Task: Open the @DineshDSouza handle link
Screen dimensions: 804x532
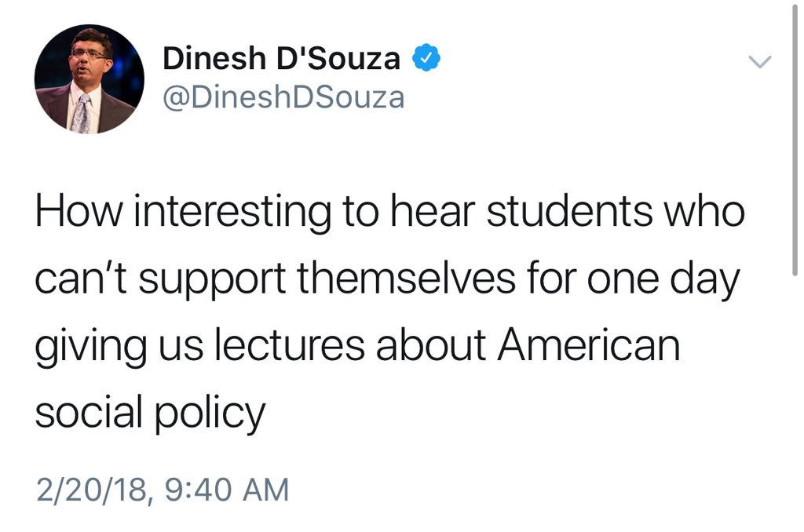Action: 283,97
